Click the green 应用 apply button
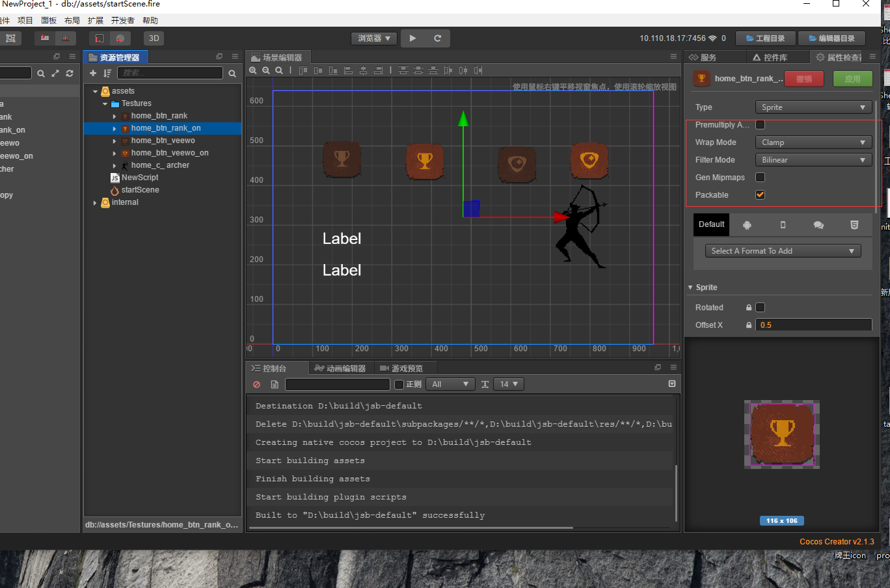 (852, 79)
